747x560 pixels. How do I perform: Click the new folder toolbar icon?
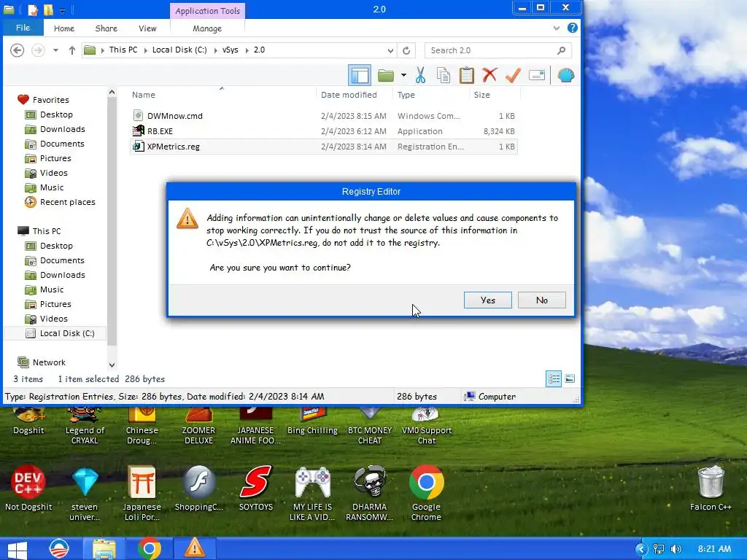click(x=386, y=75)
